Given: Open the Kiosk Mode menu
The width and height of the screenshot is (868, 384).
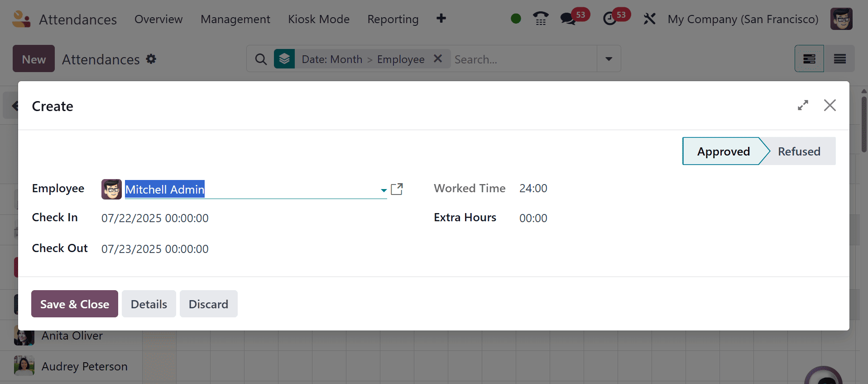Looking at the screenshot, I should pos(319,19).
